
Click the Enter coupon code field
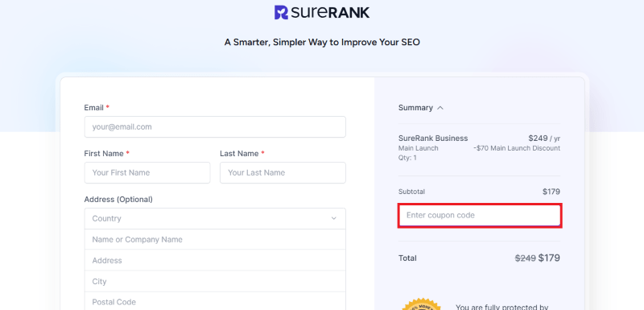(479, 215)
